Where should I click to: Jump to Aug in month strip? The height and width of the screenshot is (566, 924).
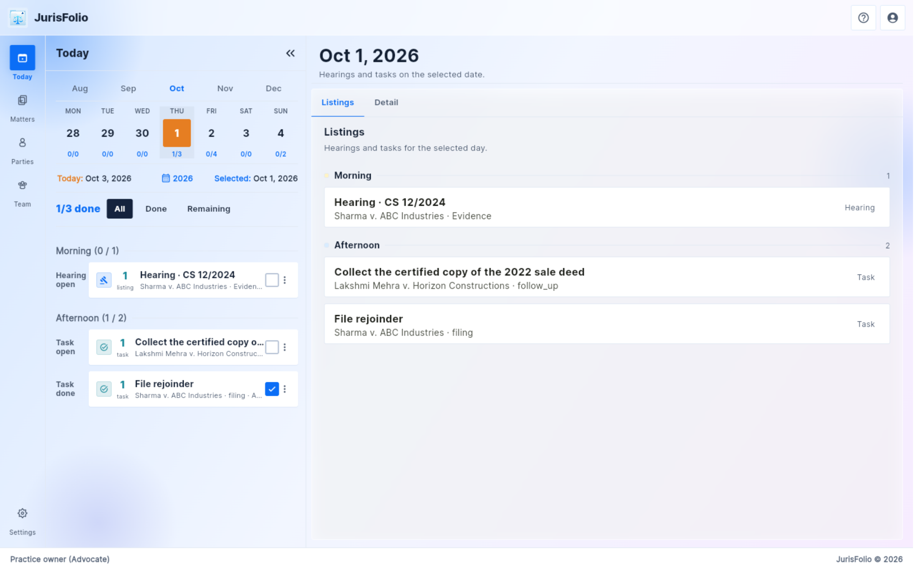80,88
